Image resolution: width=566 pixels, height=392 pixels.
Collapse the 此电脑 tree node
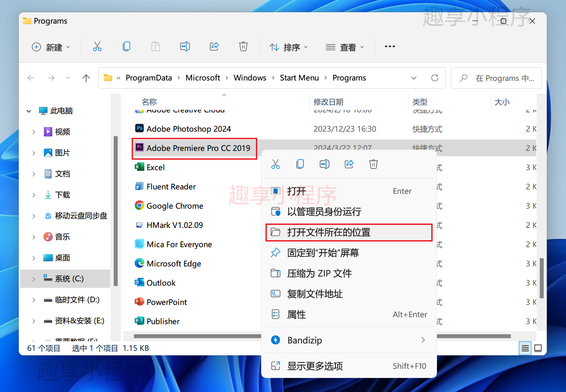coord(29,111)
